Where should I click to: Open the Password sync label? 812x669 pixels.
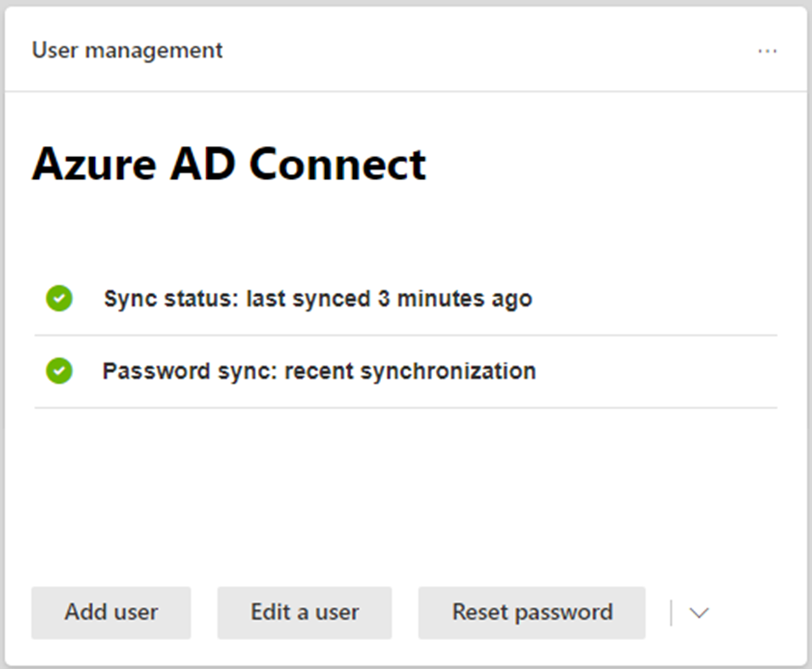pyautogui.click(x=190, y=372)
